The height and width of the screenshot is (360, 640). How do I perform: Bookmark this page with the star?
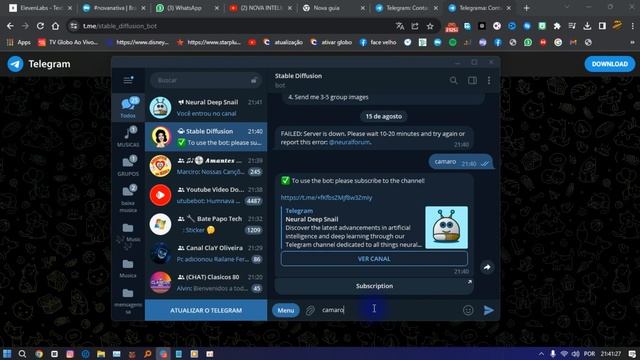point(430,26)
